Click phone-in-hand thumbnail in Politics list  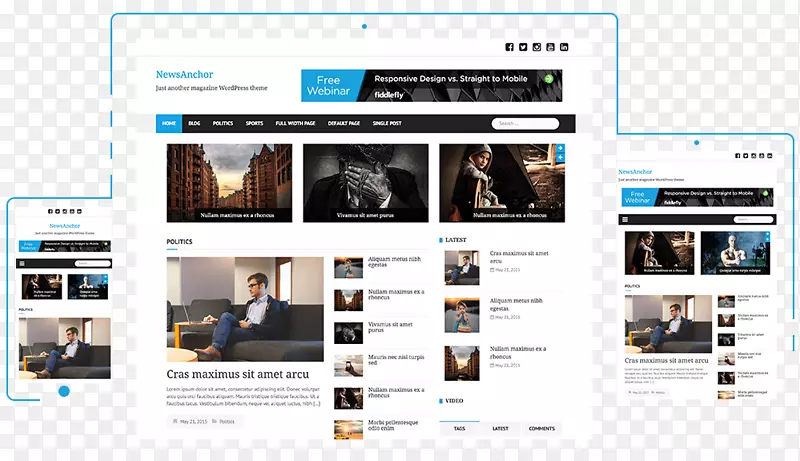click(348, 366)
